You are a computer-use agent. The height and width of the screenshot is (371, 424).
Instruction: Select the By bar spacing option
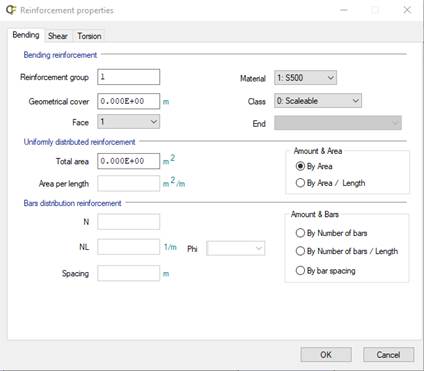325,270
